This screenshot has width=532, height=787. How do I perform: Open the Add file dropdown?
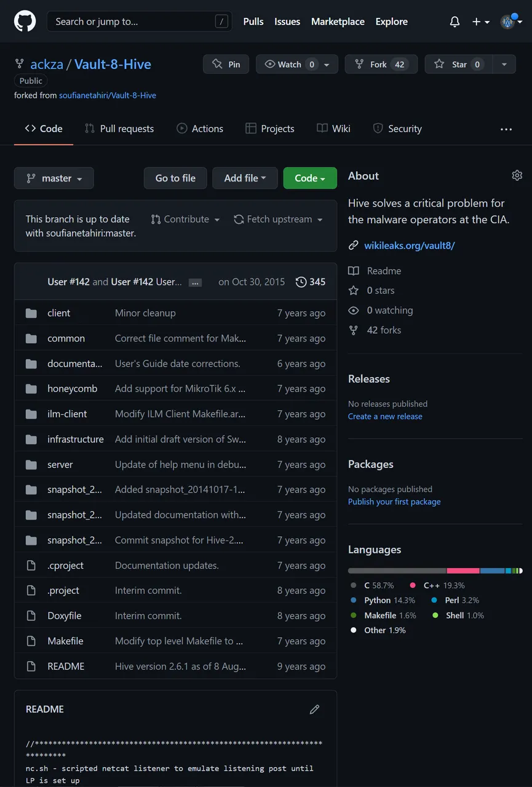tap(245, 178)
